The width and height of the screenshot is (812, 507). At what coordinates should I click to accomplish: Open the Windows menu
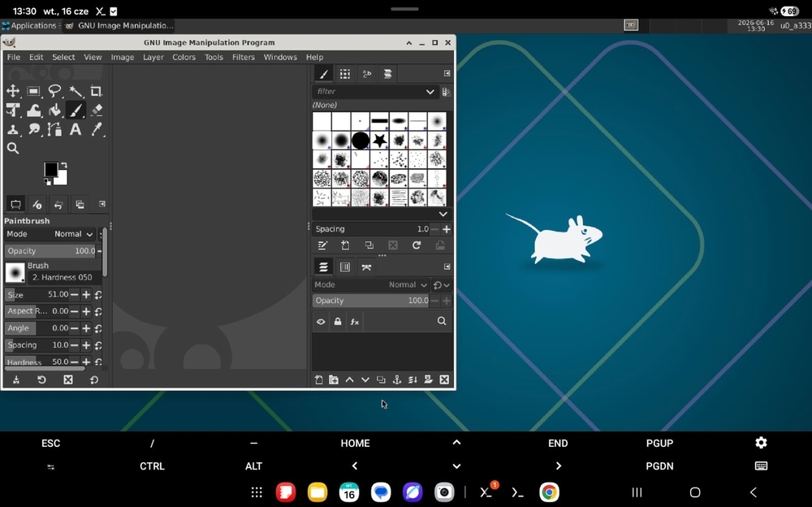[280, 57]
